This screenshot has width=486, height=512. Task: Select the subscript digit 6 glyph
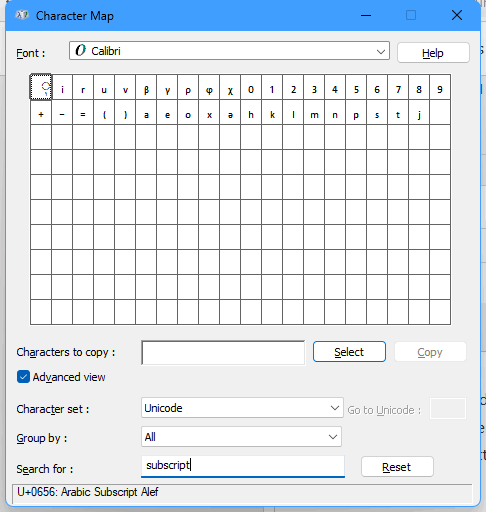click(377, 87)
